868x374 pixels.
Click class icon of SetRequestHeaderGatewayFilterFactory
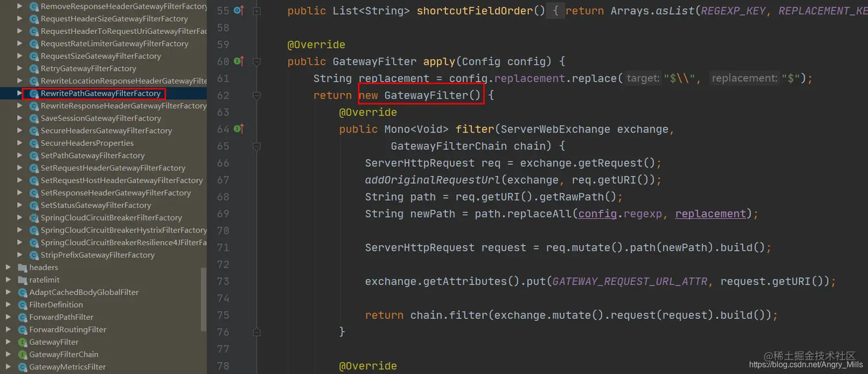click(x=34, y=168)
